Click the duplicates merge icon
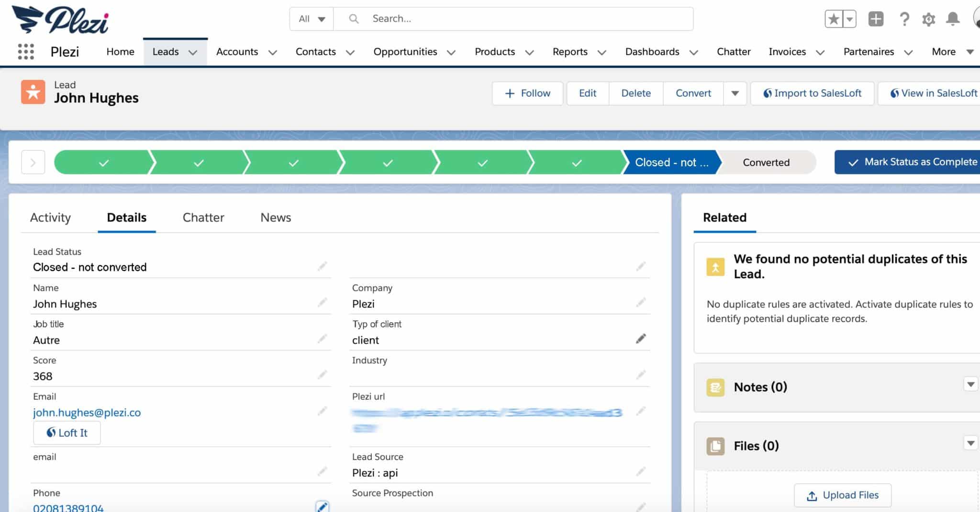The image size is (980, 512). click(715, 267)
